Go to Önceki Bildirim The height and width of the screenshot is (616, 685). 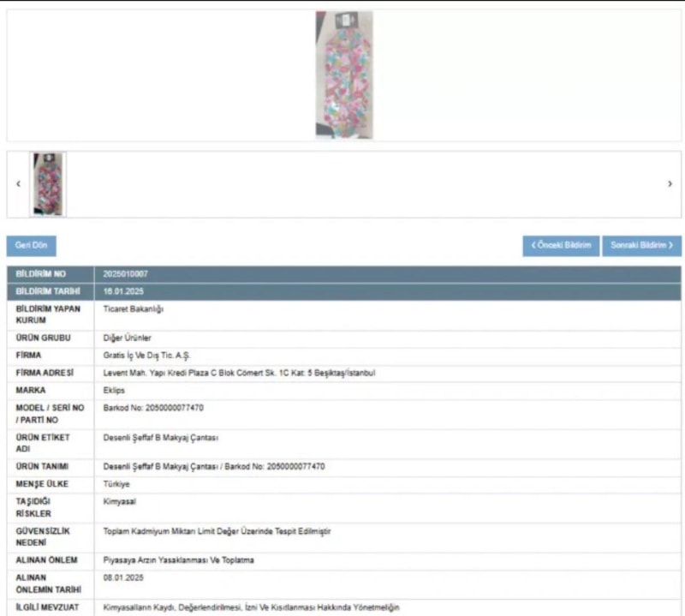tap(561, 246)
